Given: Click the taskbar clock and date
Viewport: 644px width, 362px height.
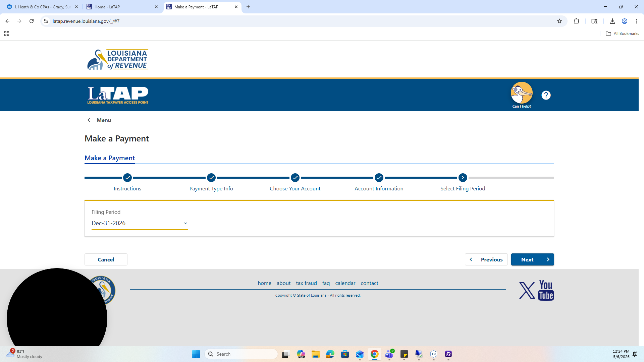Looking at the screenshot, I should 621,354.
